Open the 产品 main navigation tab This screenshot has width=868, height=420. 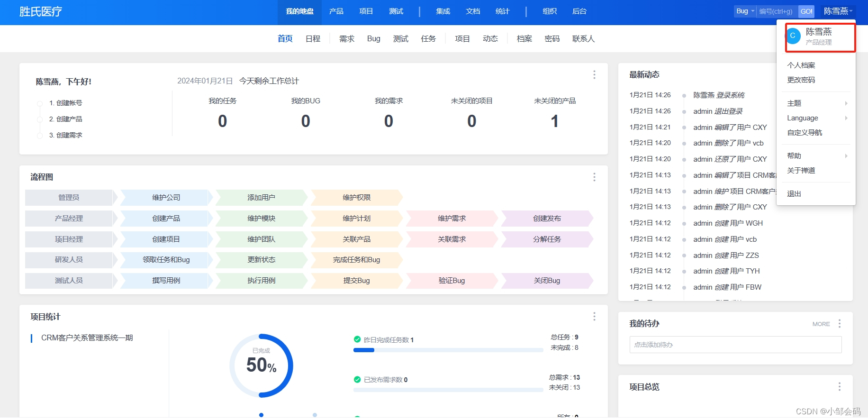[336, 11]
